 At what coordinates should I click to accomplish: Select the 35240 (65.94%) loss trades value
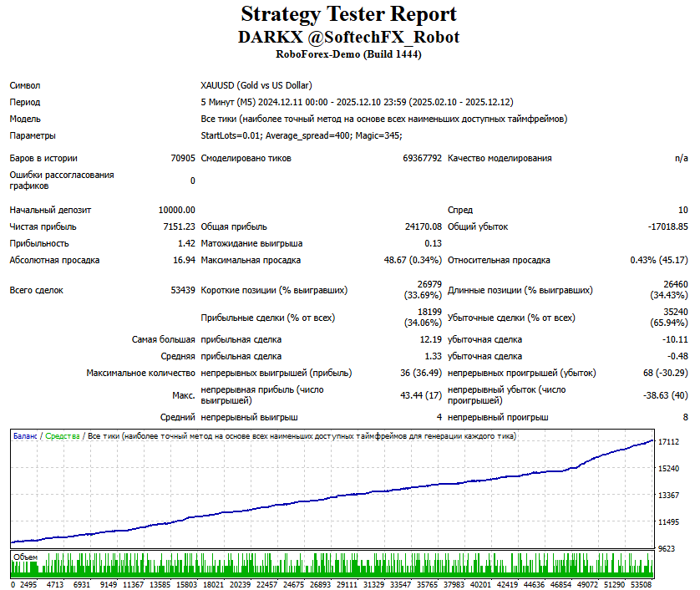pyautogui.click(x=669, y=318)
